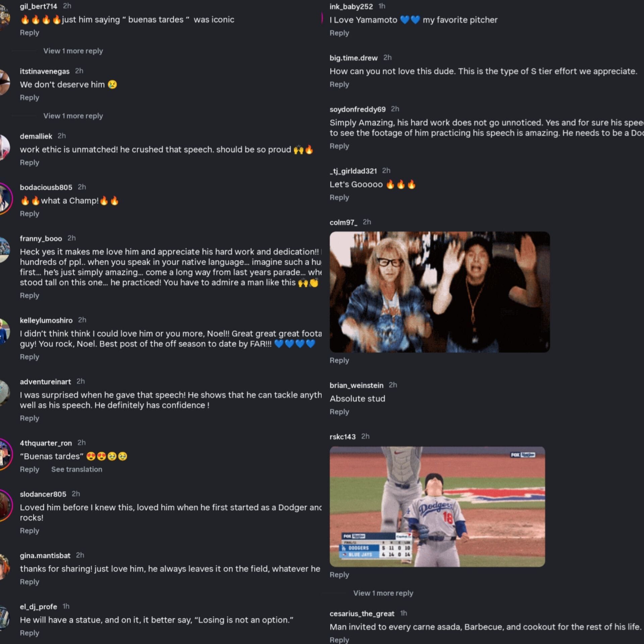The image size is (644, 644).
Task: Open slodancer805's profile avatar
Action: point(5,505)
